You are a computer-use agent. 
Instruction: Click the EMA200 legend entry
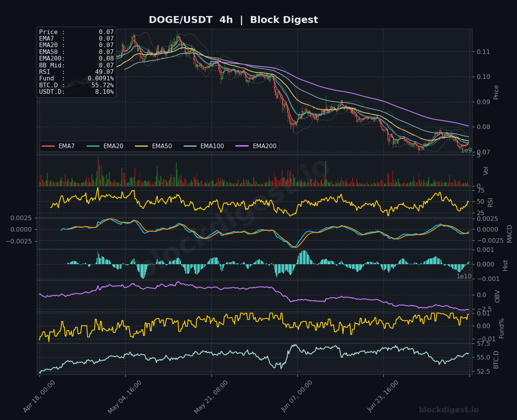tap(256, 146)
